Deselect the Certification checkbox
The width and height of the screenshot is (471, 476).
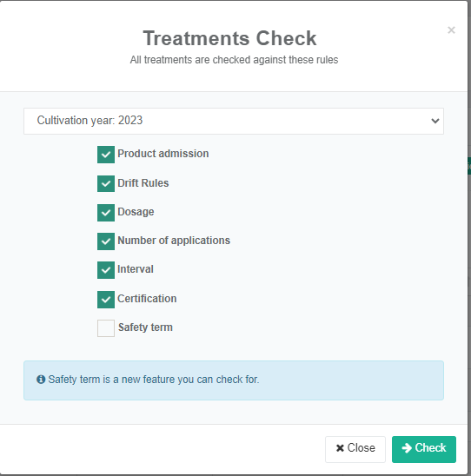coord(106,300)
